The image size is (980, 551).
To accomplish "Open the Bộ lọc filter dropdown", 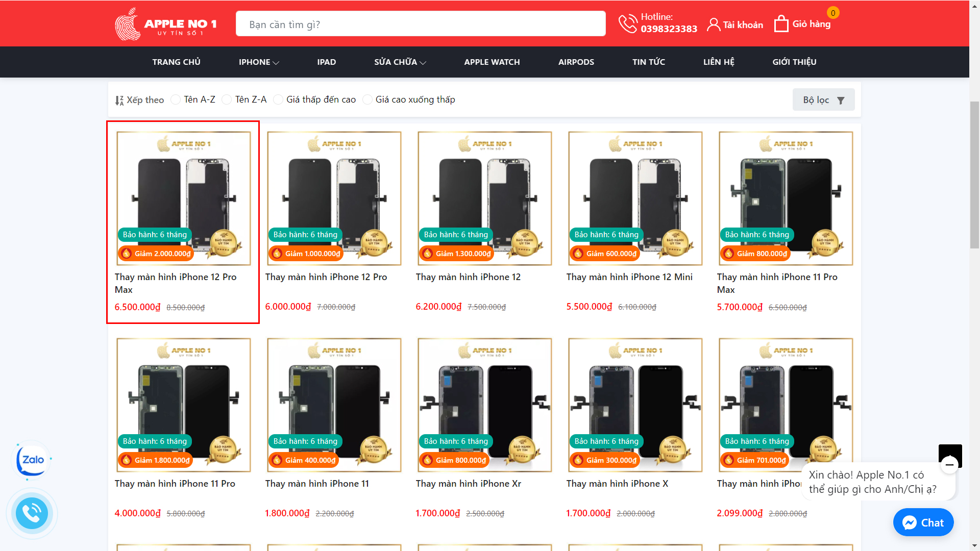I will 823,100.
